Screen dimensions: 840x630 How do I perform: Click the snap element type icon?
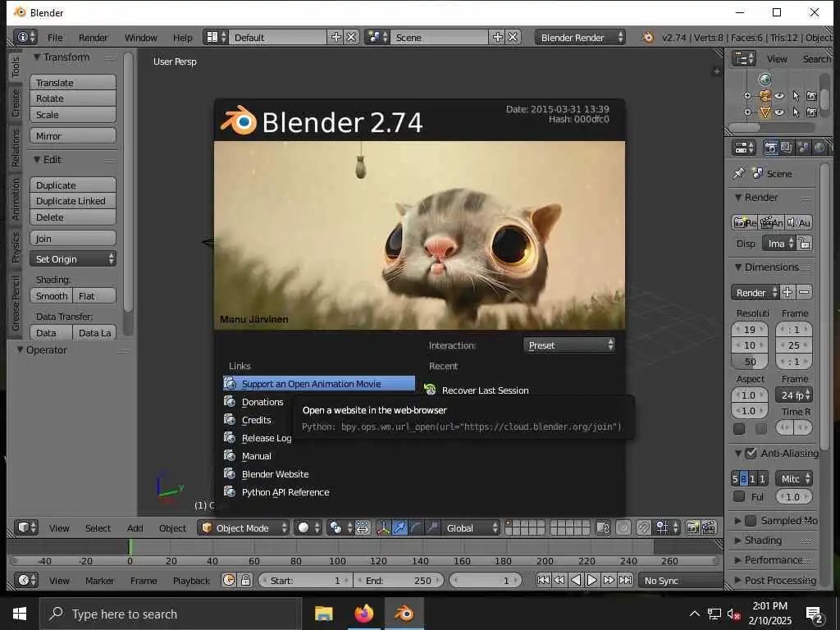coord(667,527)
